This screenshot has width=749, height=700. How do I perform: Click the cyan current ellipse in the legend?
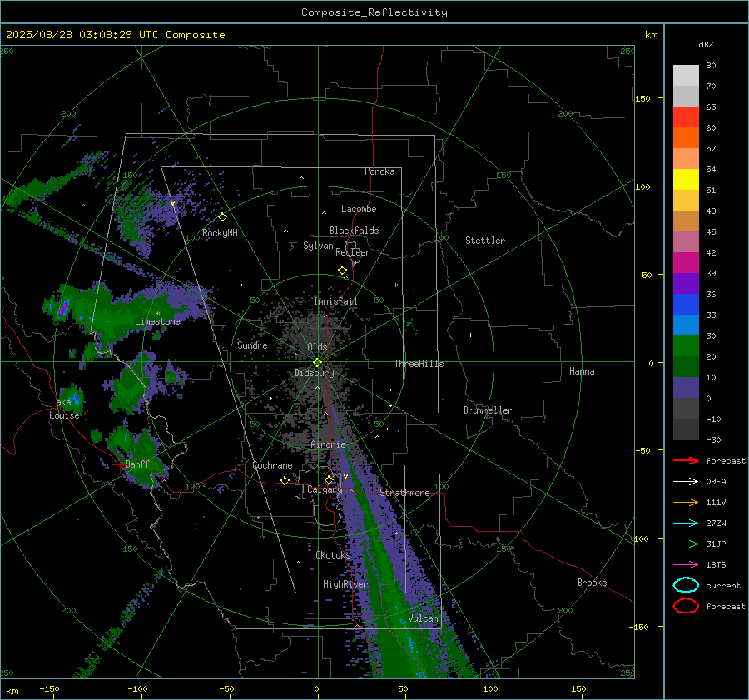(686, 585)
